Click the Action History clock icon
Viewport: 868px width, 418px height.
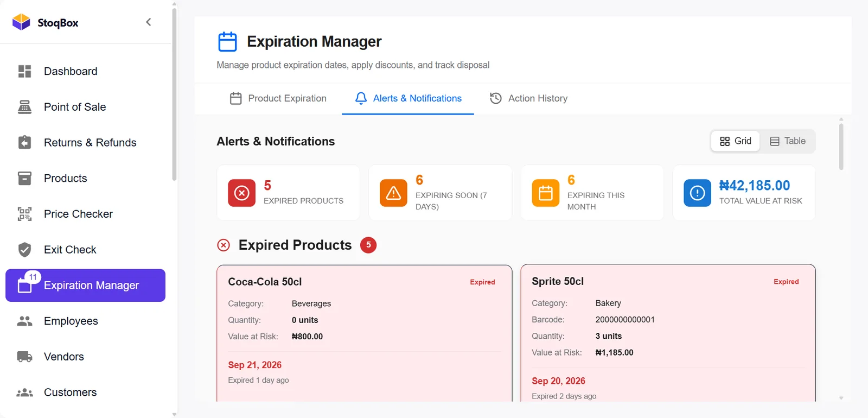496,98
